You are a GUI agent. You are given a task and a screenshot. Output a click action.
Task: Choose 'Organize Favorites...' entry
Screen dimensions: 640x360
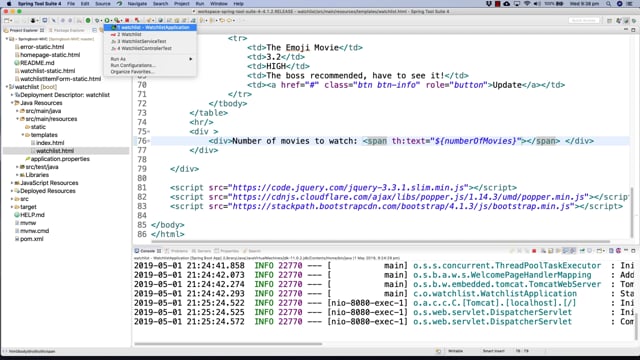coord(132,72)
